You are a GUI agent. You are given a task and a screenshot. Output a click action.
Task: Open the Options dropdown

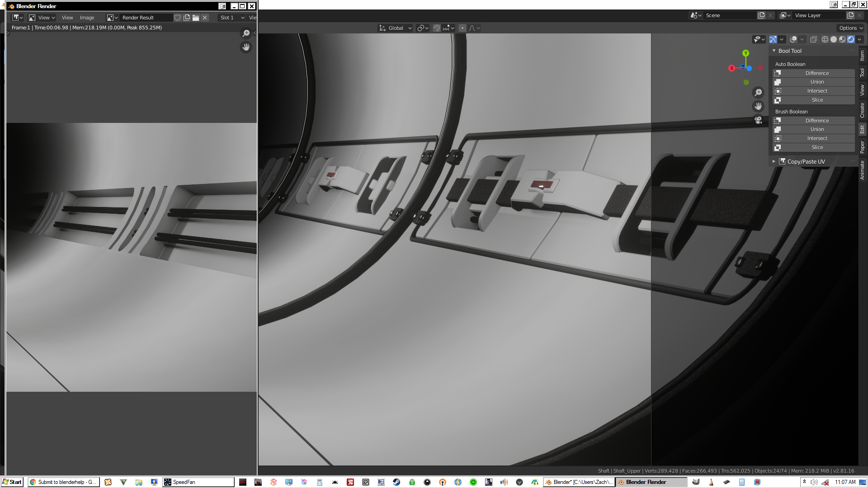click(851, 28)
